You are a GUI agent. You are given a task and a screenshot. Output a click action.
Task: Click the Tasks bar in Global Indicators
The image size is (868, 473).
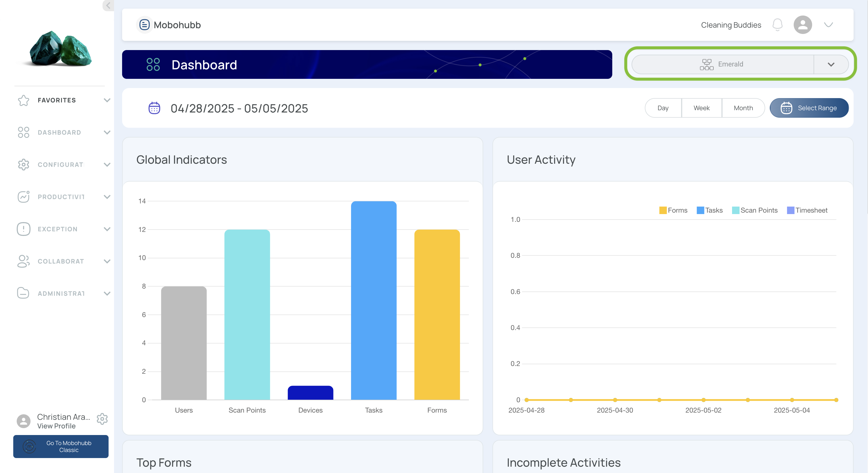pos(373,300)
